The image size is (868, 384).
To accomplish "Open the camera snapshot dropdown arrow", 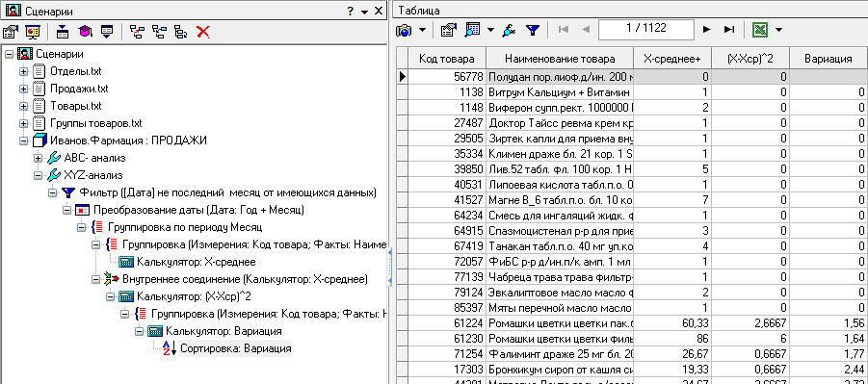I will click(422, 30).
